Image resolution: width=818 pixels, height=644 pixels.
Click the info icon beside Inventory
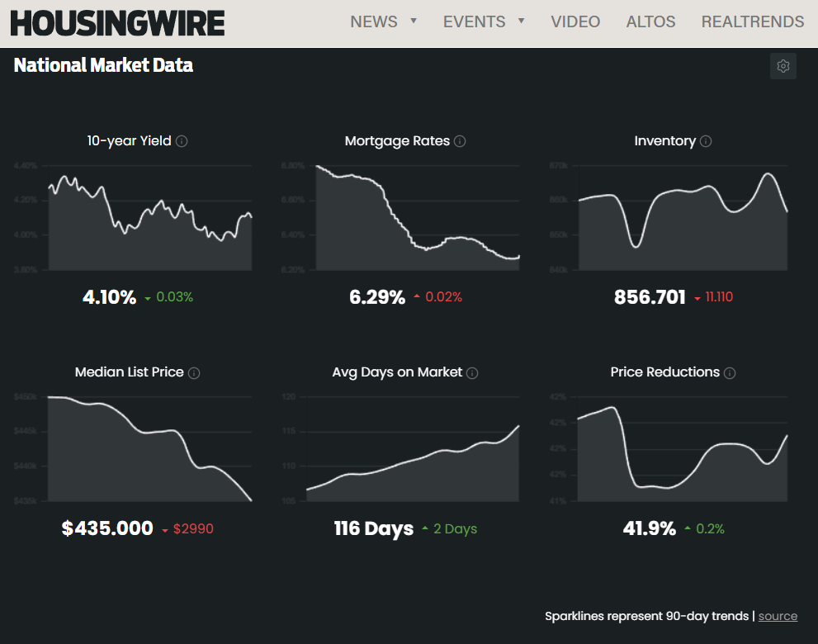pyautogui.click(x=706, y=141)
